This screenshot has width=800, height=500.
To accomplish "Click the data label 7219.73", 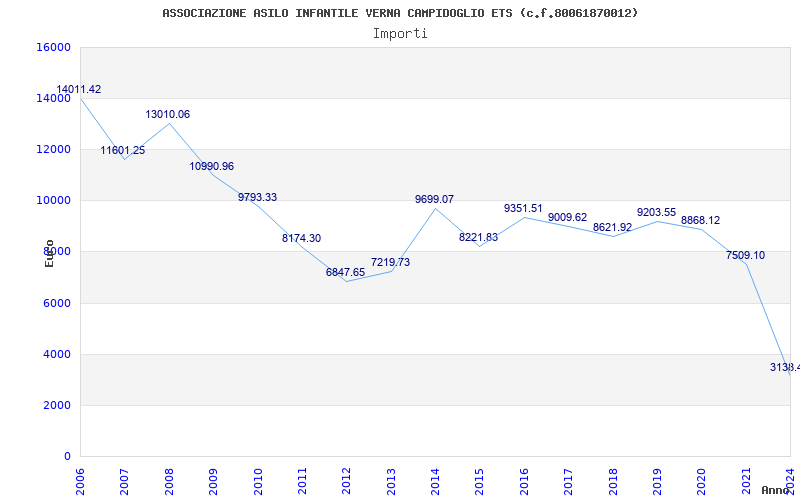I will (x=390, y=262).
